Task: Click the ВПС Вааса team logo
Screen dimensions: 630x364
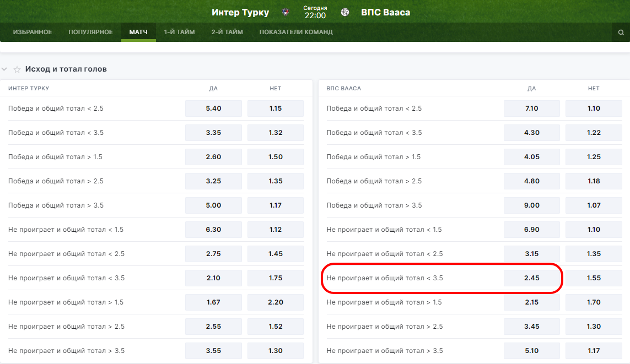Action: [x=344, y=13]
